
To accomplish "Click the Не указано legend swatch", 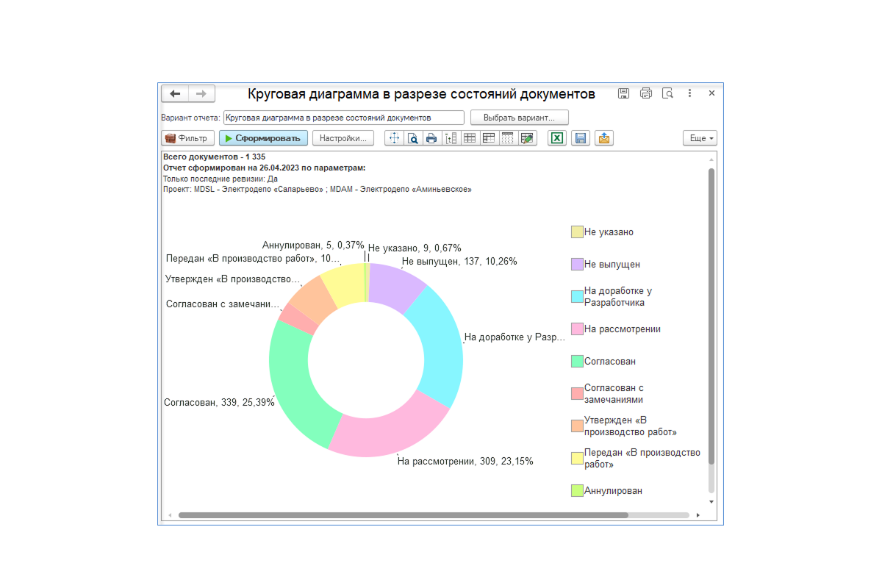I will point(577,232).
